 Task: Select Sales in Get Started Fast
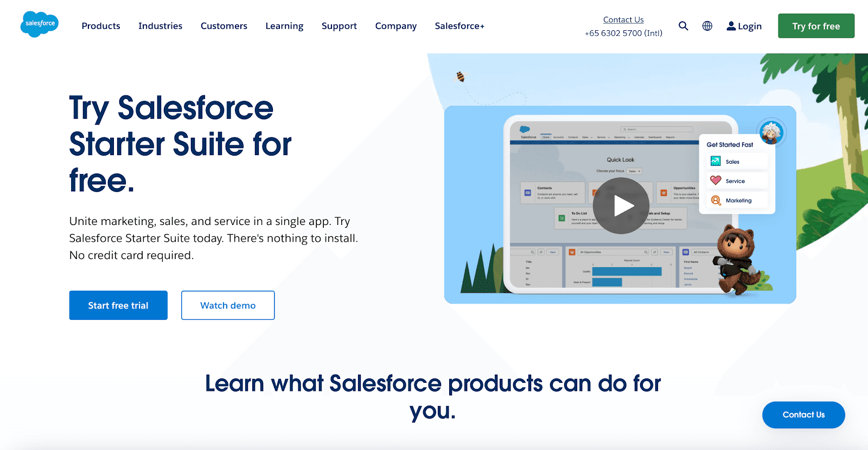(x=737, y=162)
